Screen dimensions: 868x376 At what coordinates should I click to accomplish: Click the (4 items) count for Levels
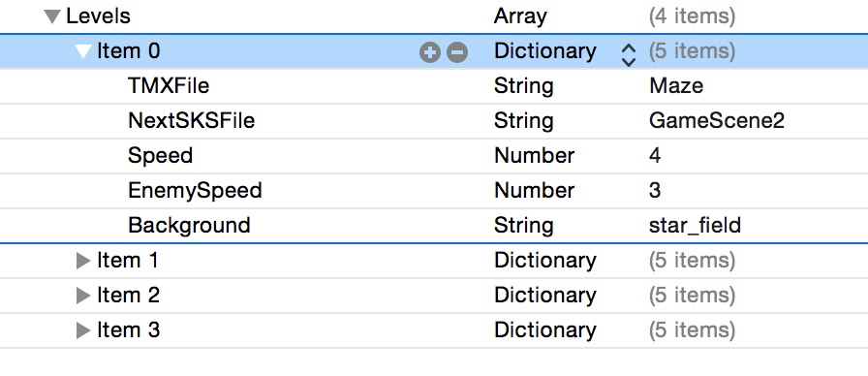coord(692,16)
